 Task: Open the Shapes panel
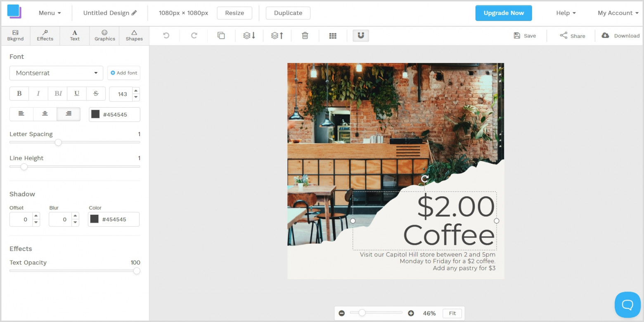pos(134,36)
